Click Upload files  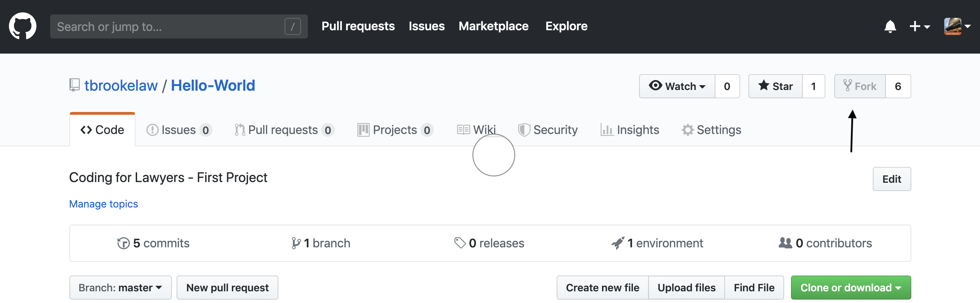[686, 288]
